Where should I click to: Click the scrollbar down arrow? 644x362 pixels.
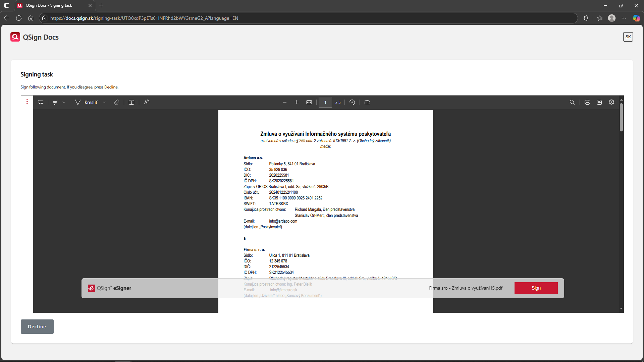[621, 309]
